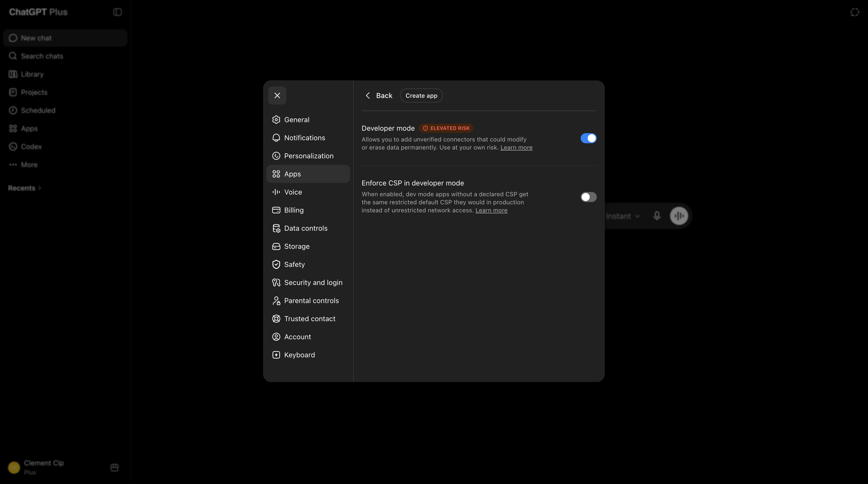The height and width of the screenshot is (484, 868).
Task: Open the Trusted contact settings tab
Action: 308,318
